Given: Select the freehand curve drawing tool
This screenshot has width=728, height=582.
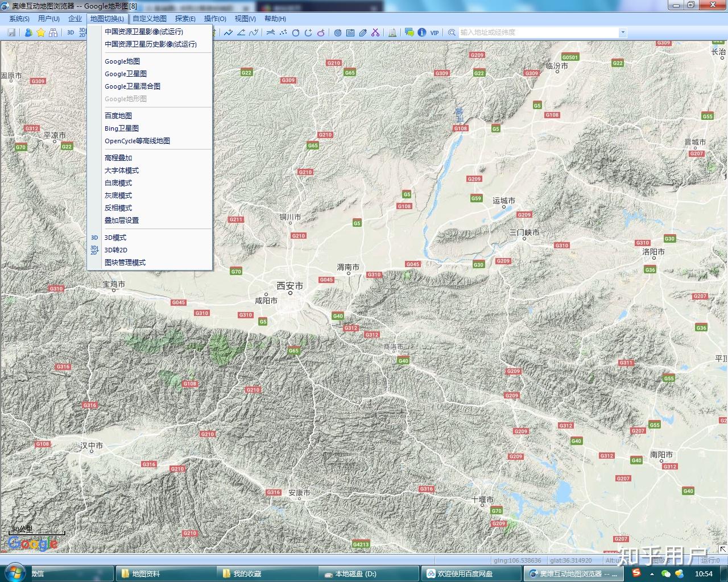Looking at the screenshot, I should [x=254, y=32].
